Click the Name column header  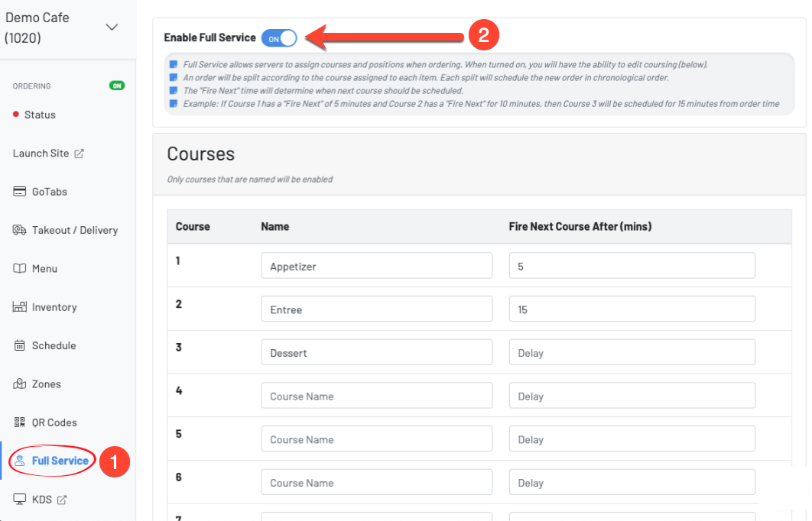(275, 227)
